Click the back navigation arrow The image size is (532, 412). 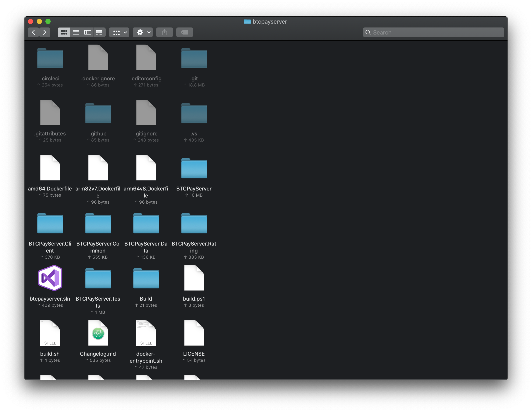[x=33, y=32]
